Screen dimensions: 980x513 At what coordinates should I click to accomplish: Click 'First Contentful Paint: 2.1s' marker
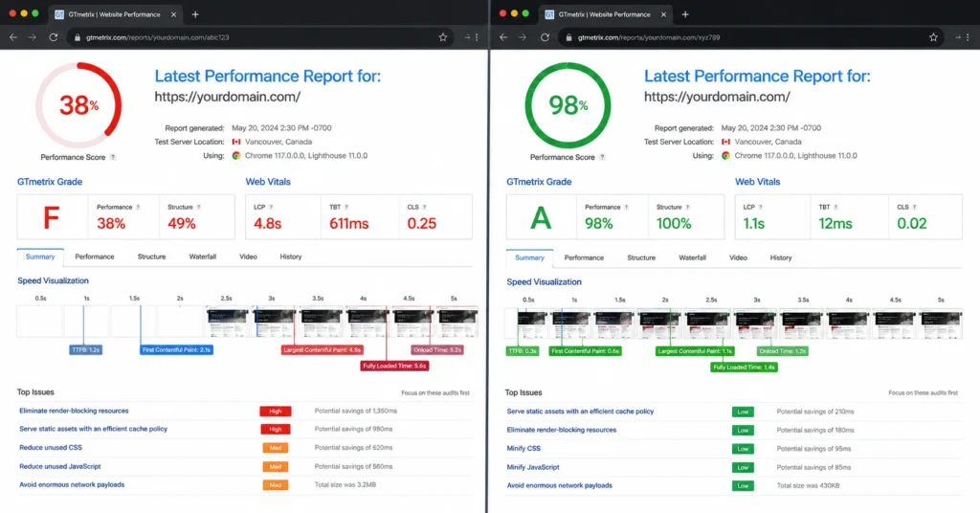(x=176, y=350)
